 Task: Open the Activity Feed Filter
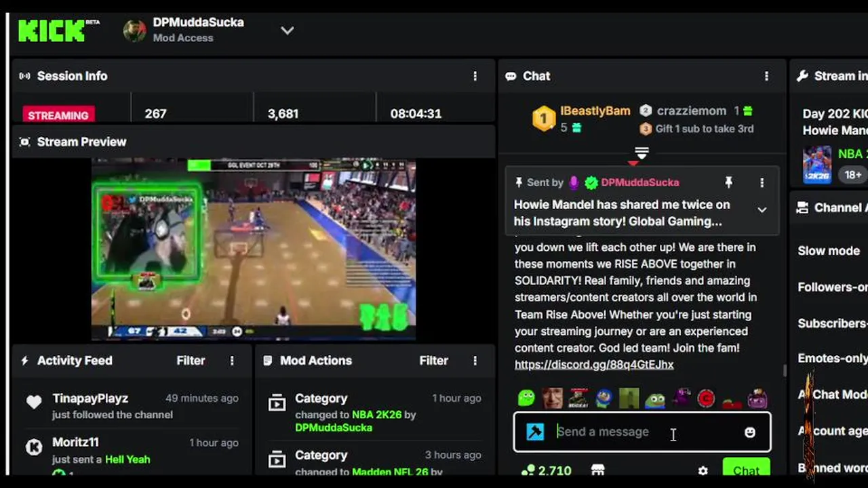tap(191, 361)
